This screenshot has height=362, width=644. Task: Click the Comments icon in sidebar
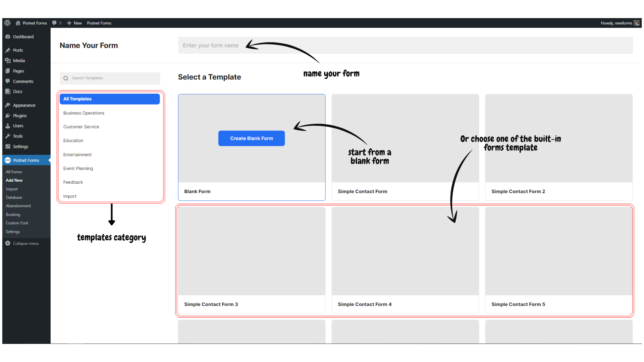(x=8, y=81)
